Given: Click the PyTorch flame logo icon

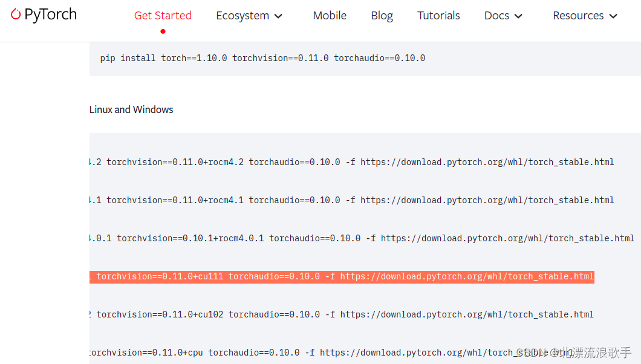Looking at the screenshot, I should click(16, 15).
